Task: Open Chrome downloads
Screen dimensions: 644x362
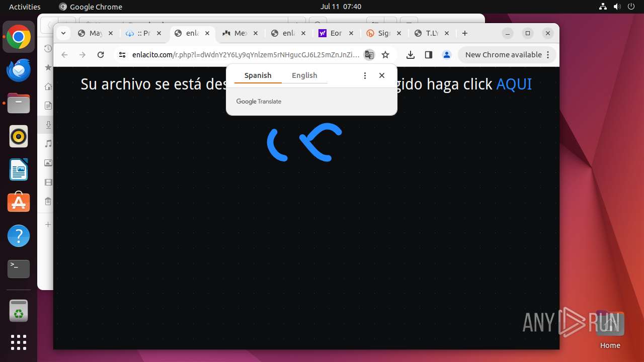Action: point(411,55)
